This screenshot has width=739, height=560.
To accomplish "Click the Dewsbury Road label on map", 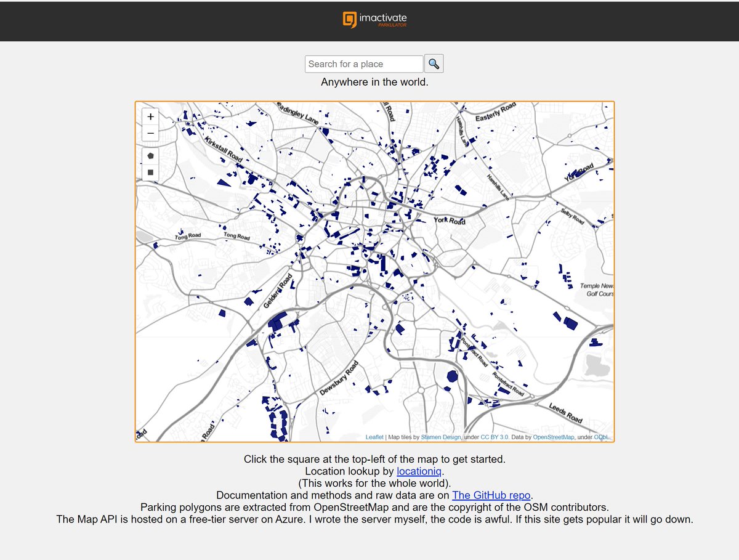I will (x=339, y=378).
